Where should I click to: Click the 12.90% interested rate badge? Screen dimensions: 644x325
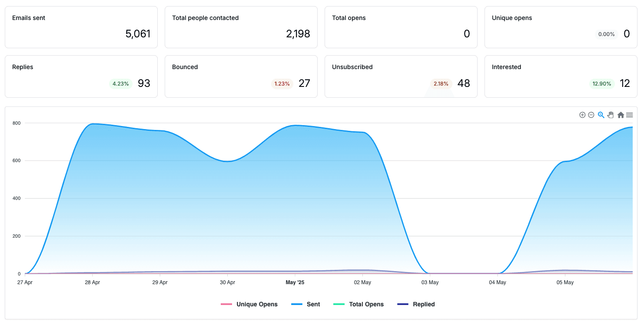(x=602, y=84)
